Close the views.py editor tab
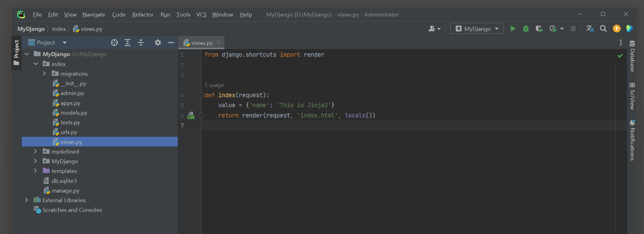Image resolution: width=644 pixels, height=234 pixels. 219,43
